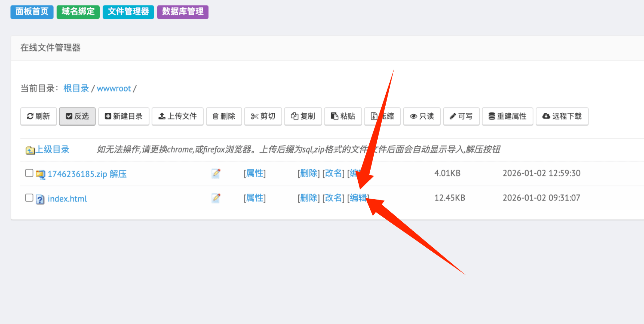Navigate to 根目录 via the breadcrumb

click(76, 88)
